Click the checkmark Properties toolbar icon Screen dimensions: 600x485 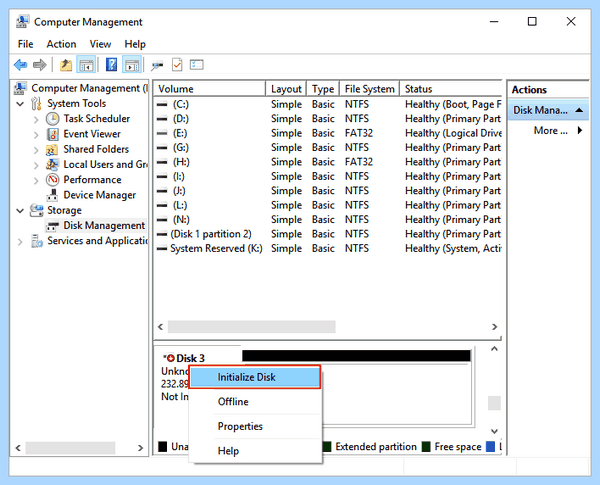pyautogui.click(x=177, y=65)
